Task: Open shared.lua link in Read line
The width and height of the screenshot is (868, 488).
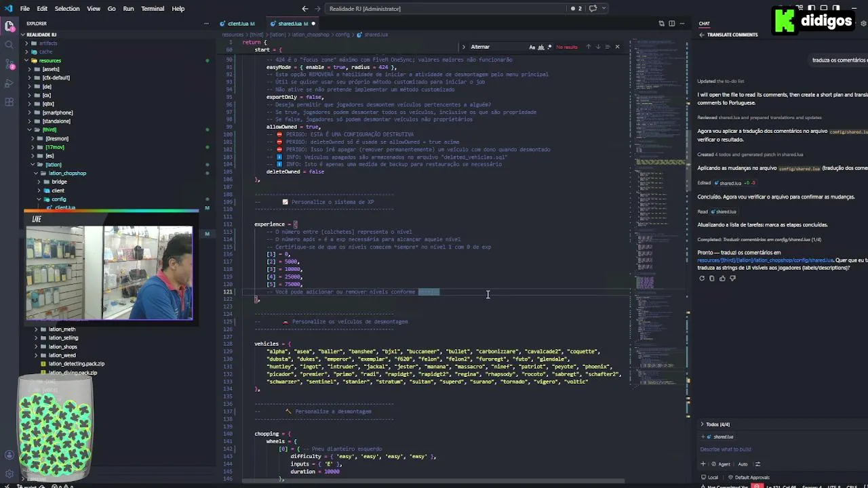Action: tap(723, 211)
